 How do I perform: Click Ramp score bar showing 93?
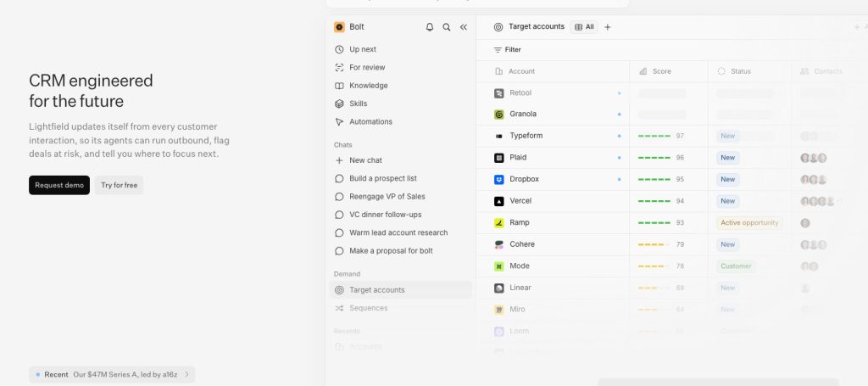(x=654, y=222)
